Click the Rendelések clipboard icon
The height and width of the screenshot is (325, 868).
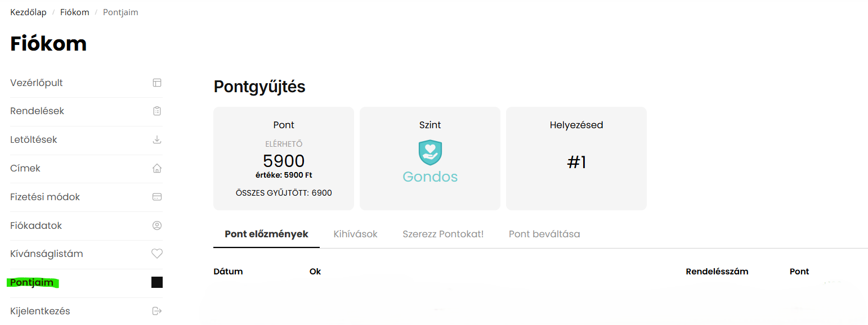click(x=157, y=111)
